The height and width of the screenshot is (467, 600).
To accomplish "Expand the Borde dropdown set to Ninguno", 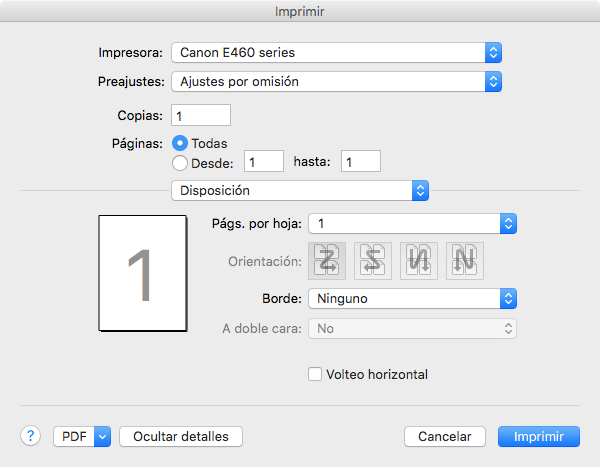I will pyautogui.click(x=412, y=297).
